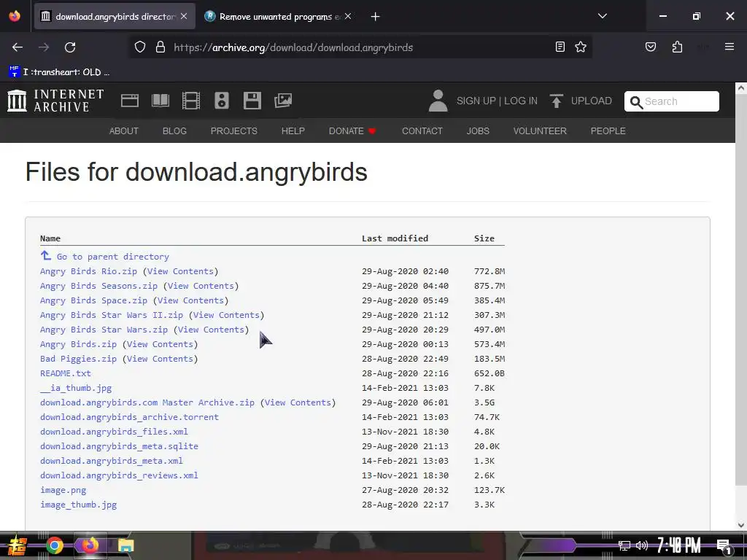Click the user avatar icon
This screenshot has width=747, height=560.
tap(438, 101)
